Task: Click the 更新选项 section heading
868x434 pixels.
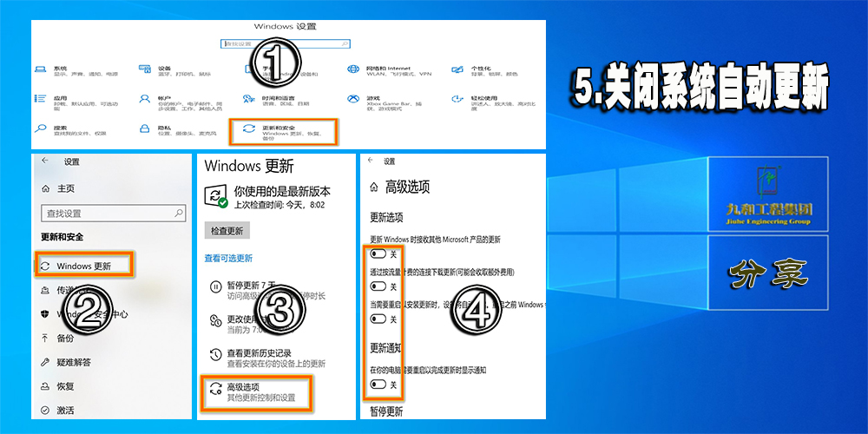Action: 386,217
